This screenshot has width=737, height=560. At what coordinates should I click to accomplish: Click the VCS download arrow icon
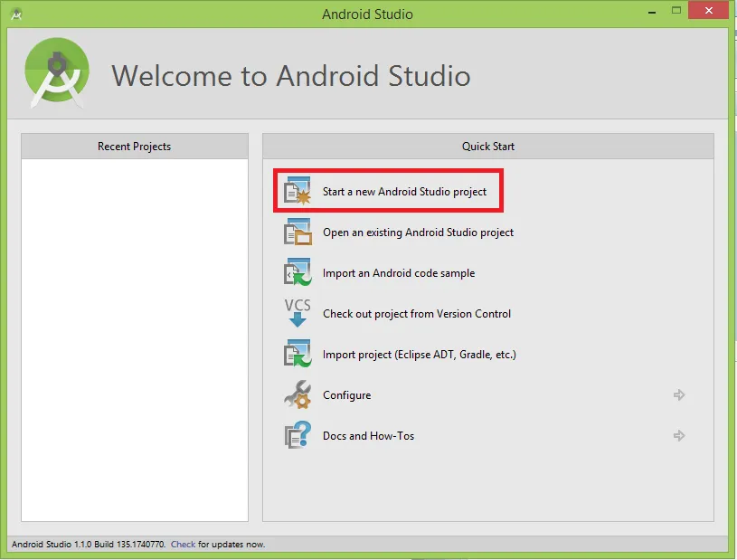coord(298,313)
